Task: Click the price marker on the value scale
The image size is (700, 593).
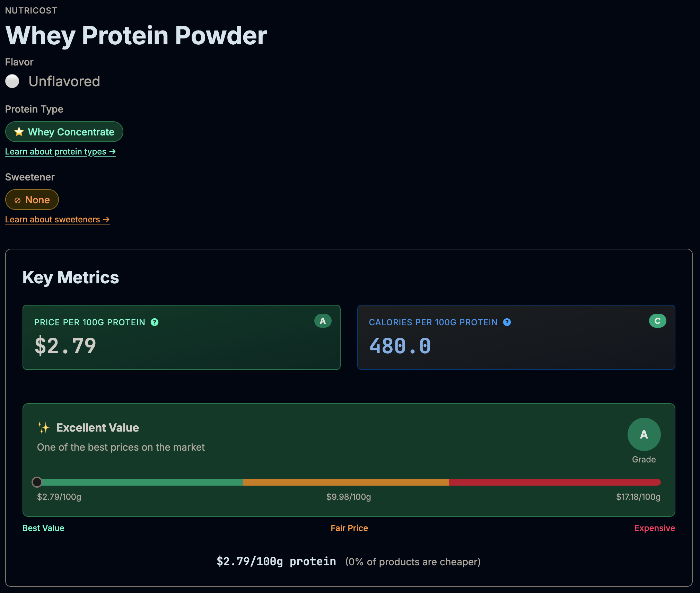Action: point(37,482)
